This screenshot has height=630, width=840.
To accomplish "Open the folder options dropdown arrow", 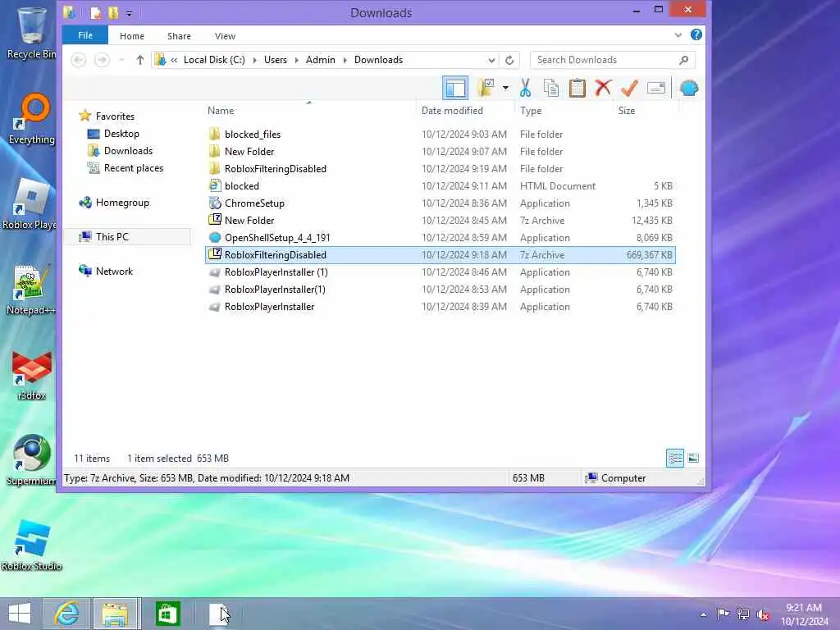I will click(505, 88).
